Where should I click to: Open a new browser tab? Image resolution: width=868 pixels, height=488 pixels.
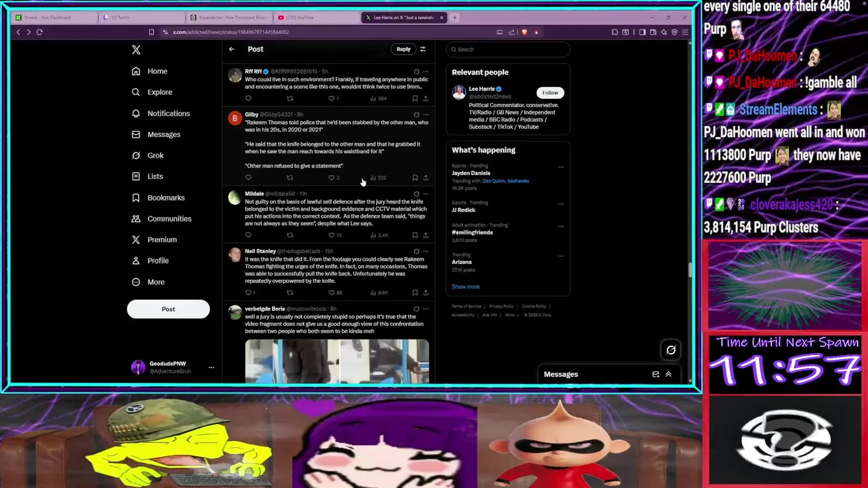455,18
